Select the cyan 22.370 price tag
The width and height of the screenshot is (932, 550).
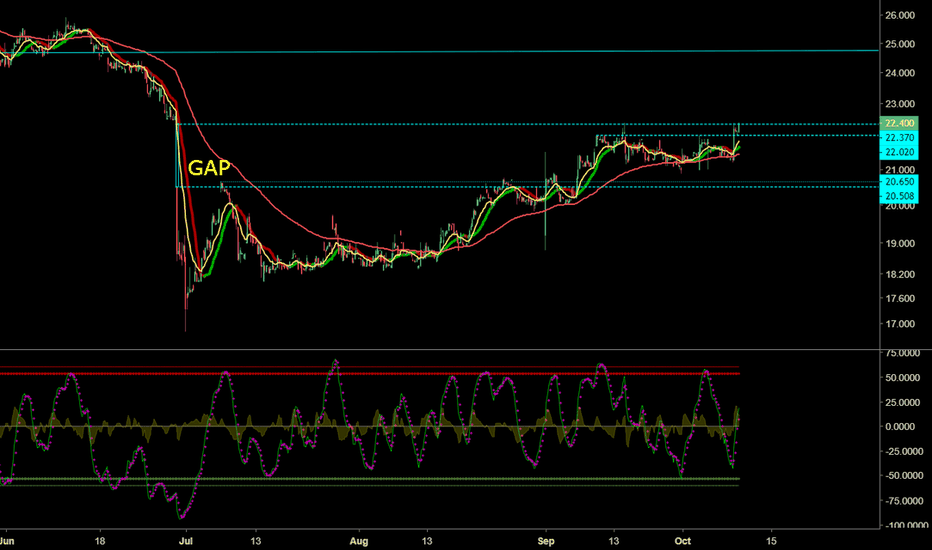899,138
